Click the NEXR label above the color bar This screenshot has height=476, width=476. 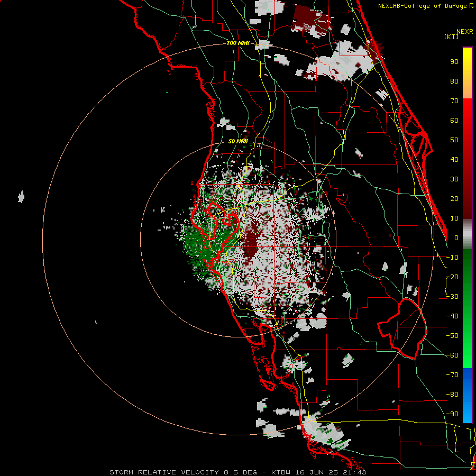[x=465, y=32]
